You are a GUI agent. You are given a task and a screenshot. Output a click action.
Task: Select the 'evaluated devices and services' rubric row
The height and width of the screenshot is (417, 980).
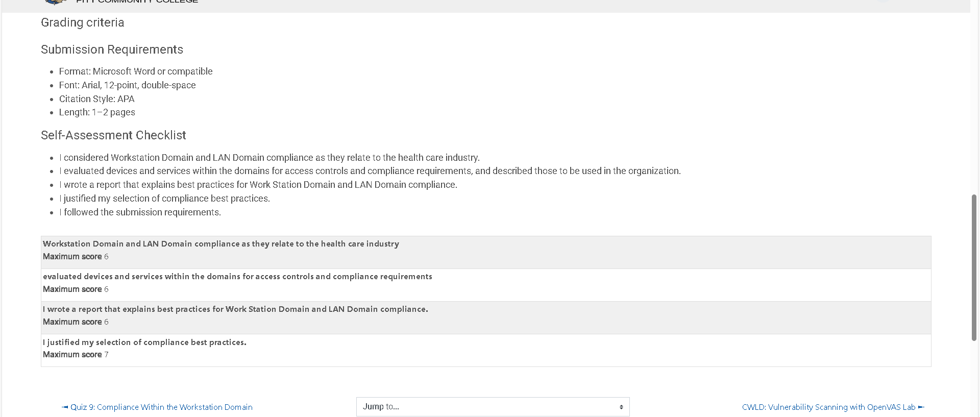tap(486, 285)
